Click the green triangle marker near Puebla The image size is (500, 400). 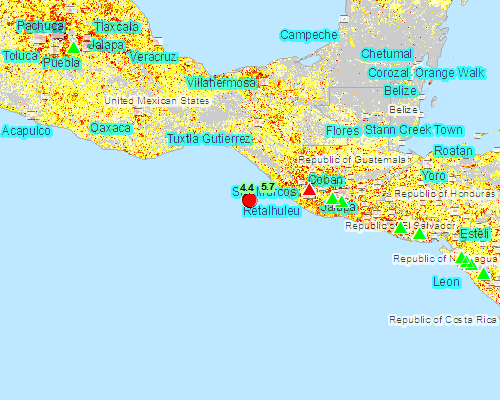pos(74,48)
